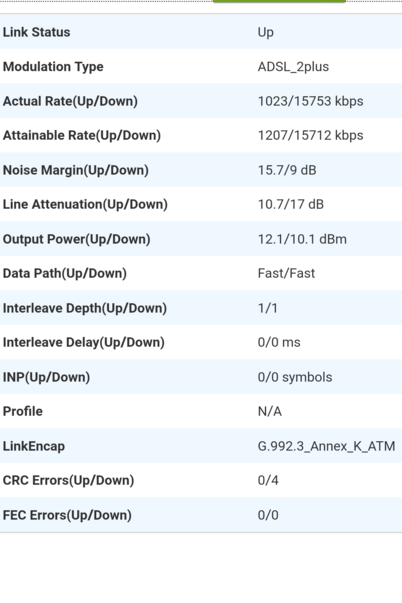Click the Link Status value Up
Viewport: 402px width, 603px height.
click(x=266, y=32)
